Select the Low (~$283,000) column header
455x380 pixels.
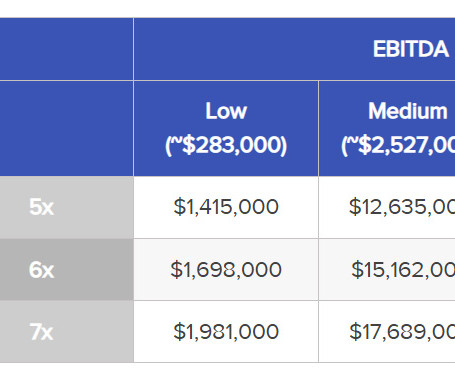226,128
